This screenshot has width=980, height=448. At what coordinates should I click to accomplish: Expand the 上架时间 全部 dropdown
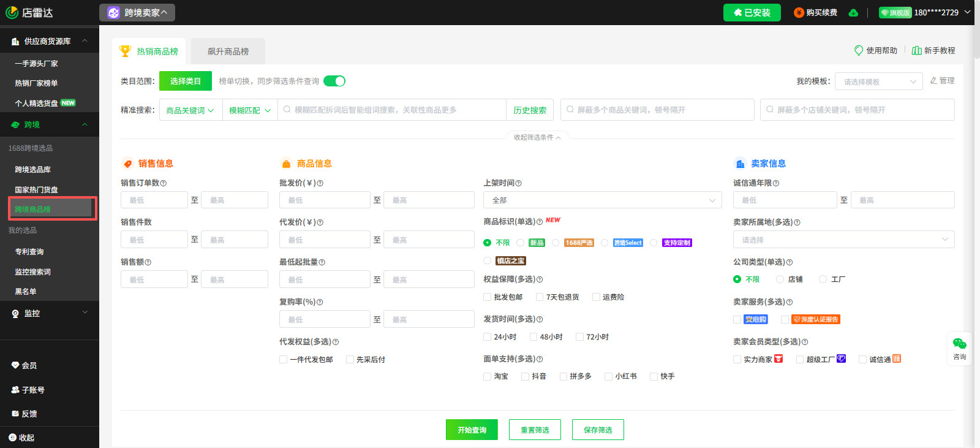pyautogui.click(x=603, y=200)
